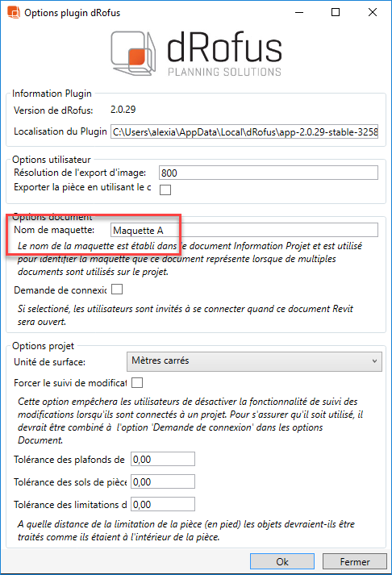The height and width of the screenshot is (575, 392).
Task: Open the Unité de surface dropdown
Action: click(x=254, y=361)
